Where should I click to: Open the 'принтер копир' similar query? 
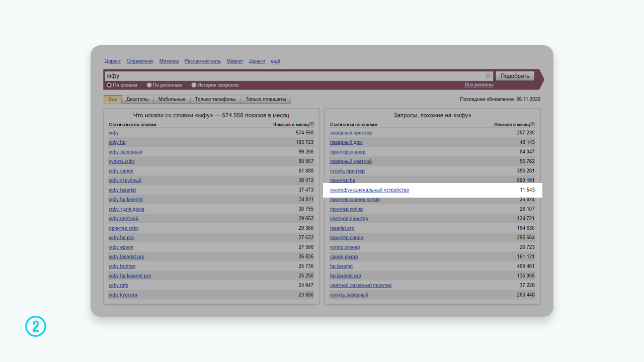(x=347, y=209)
